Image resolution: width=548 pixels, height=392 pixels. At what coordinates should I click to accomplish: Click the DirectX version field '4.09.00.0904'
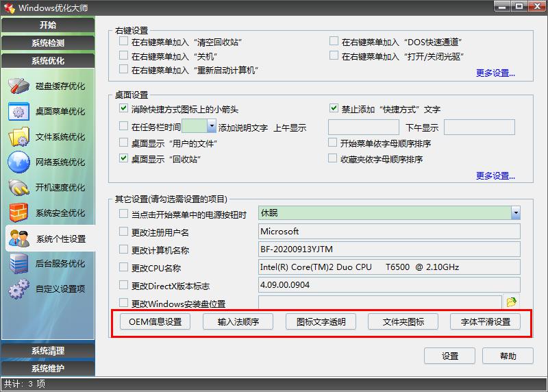(389, 285)
